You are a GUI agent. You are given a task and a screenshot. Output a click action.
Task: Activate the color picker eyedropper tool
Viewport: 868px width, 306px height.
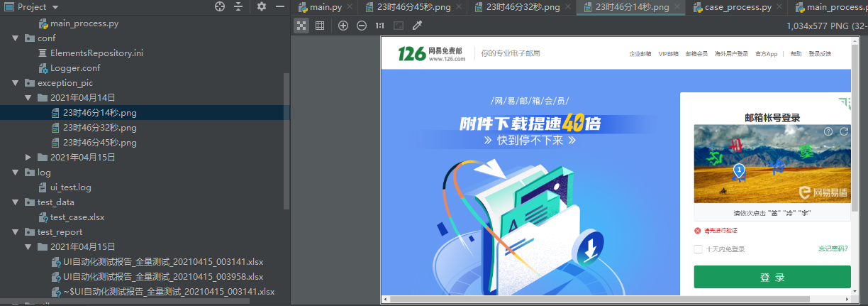[x=417, y=26]
